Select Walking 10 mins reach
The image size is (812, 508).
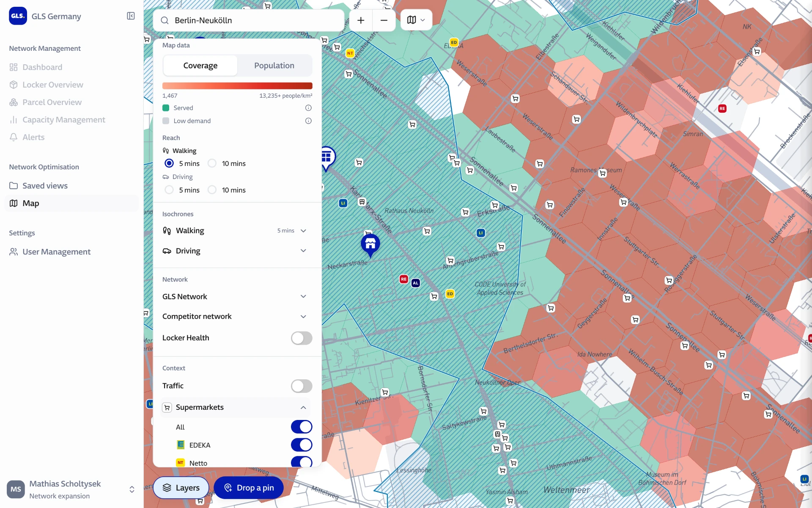coord(212,163)
